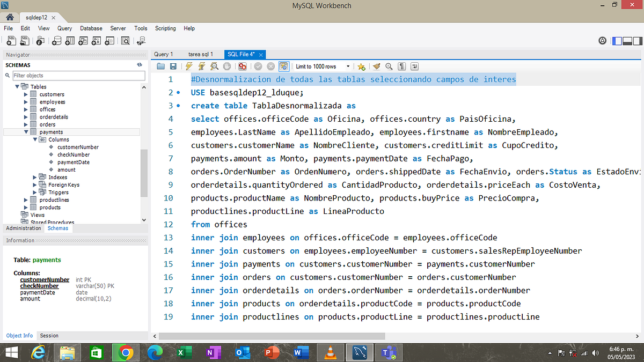Save the script to a file
Screen dimensions: 644x362
coord(173,67)
